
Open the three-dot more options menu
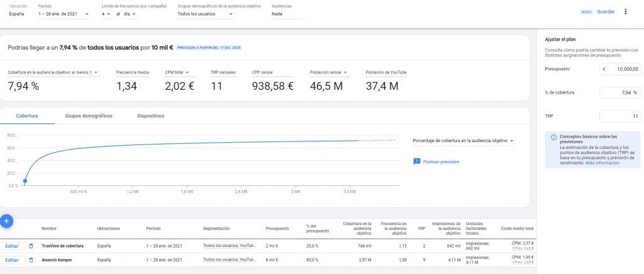click(626, 12)
